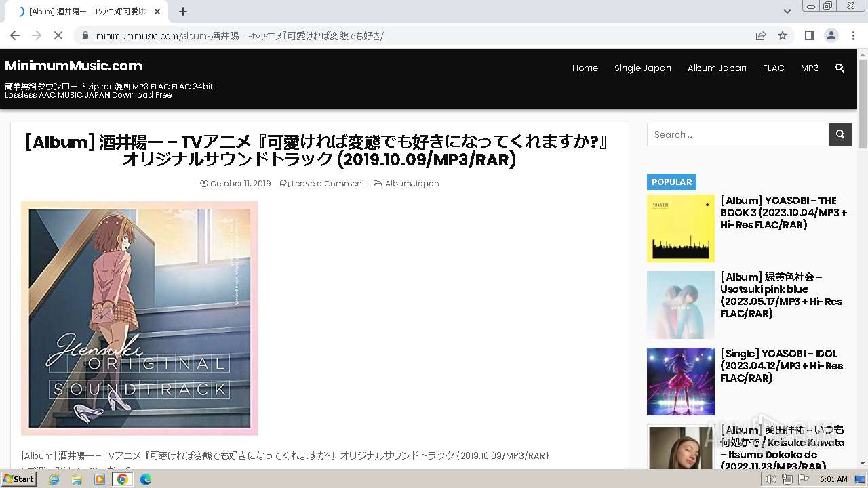
Task: Bookmark this page with the star icon
Action: (783, 35)
